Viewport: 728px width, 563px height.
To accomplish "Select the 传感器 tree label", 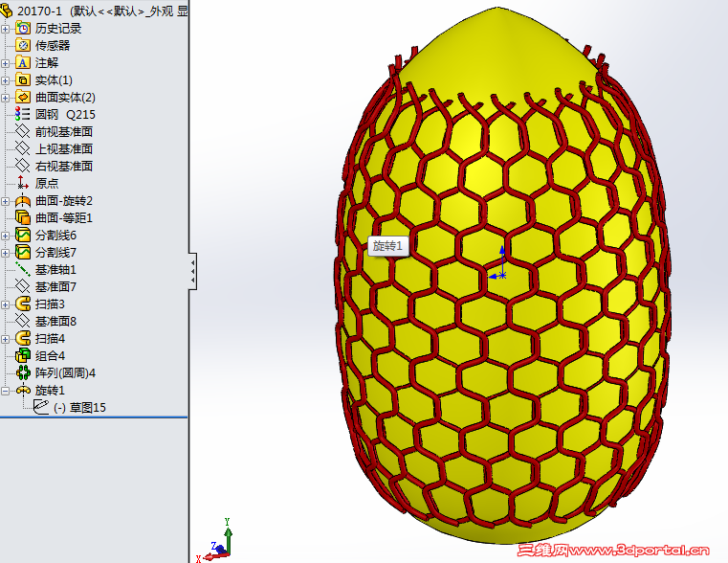I will click(53, 46).
